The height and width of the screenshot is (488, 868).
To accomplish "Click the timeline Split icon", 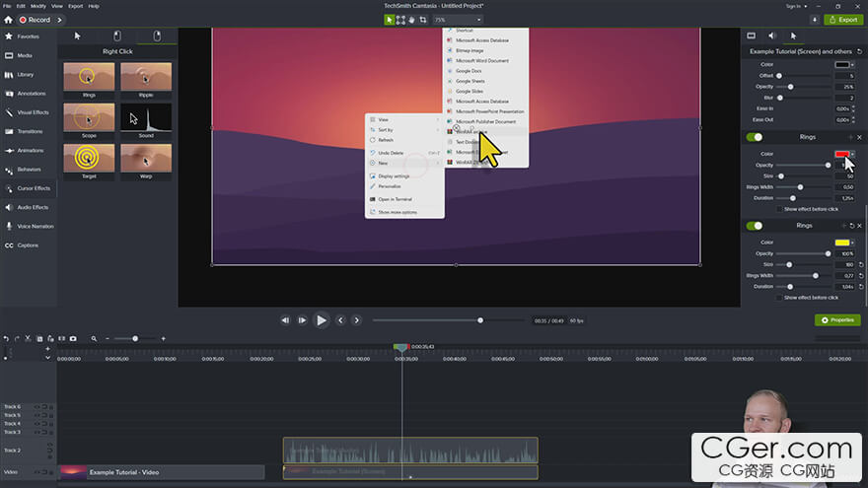I will 61,338.
